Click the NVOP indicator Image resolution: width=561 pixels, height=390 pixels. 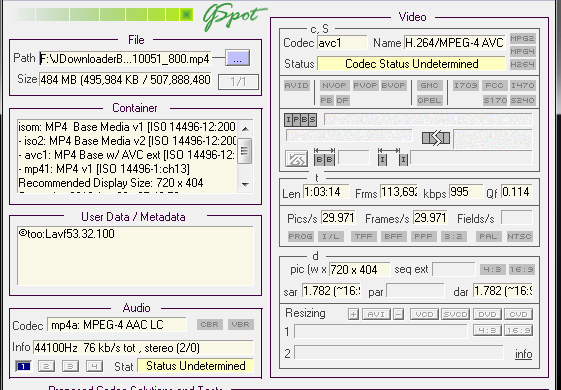tap(334, 86)
